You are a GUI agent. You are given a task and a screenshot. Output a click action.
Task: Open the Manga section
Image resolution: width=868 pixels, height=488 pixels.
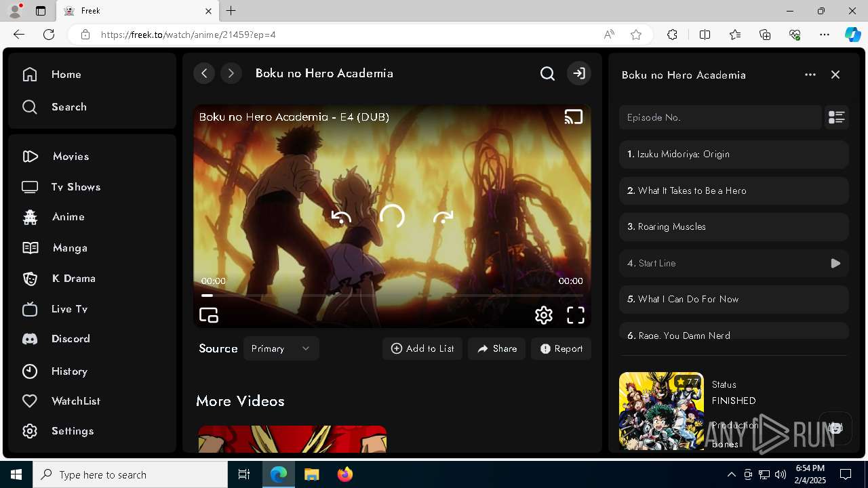54,248
